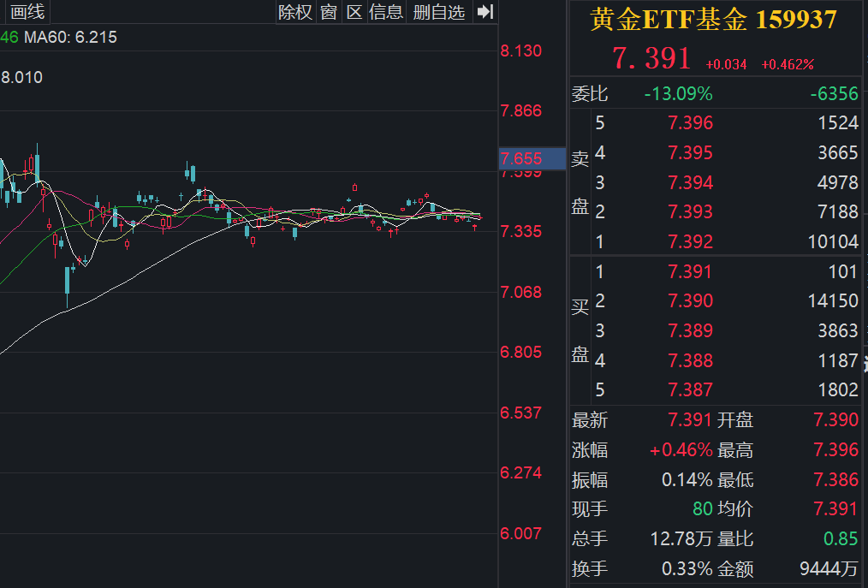Switch to the 卖盘 sell queue section
This screenshot has width=868, height=588.
[581, 182]
